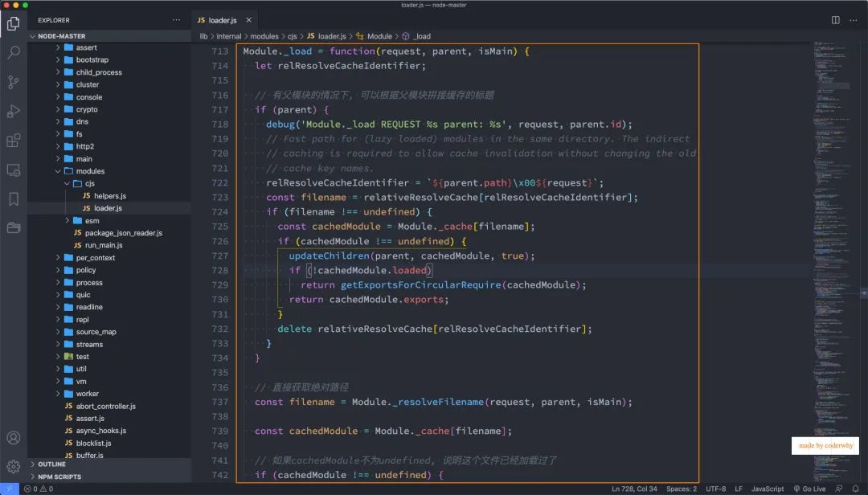
Task: Click 'Spaces: 2' indentation setting
Action: 682,489
